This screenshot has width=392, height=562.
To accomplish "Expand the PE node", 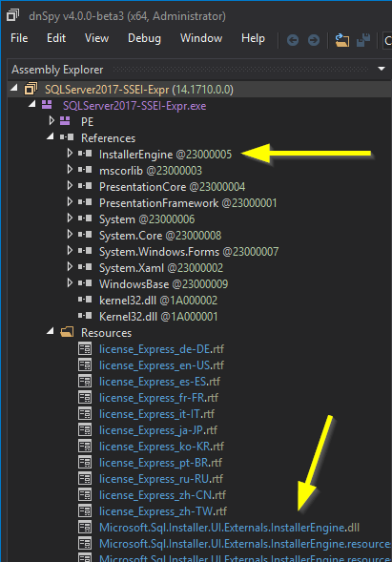I will [52, 121].
